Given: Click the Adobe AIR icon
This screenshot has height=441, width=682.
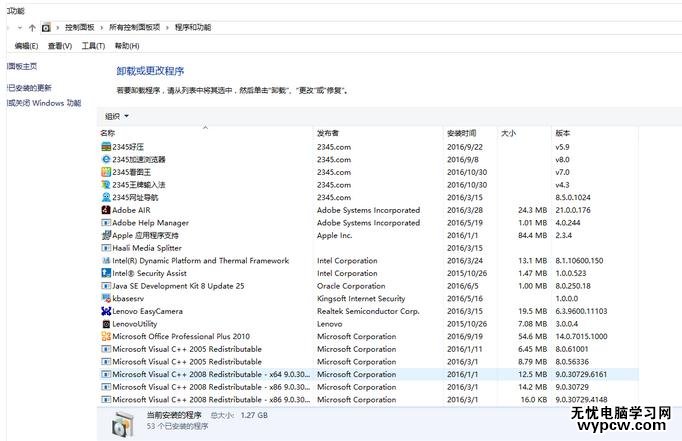Looking at the screenshot, I should click(x=106, y=210).
